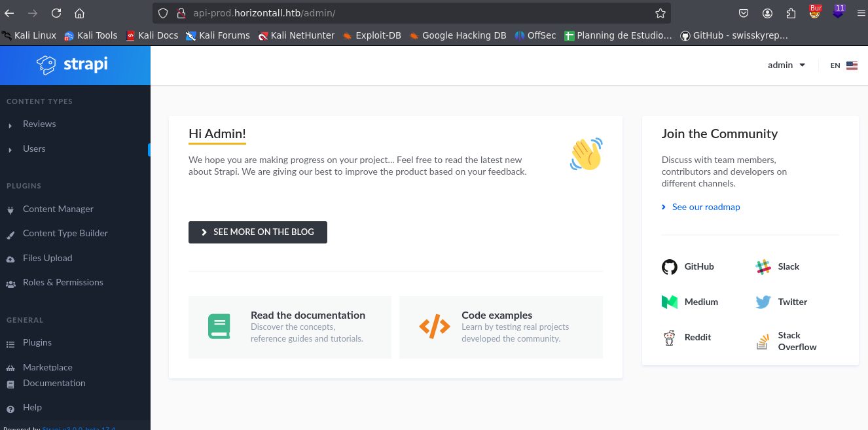Viewport: 868px width, 430px height.
Task: Reload the page in browser toolbar
Action: click(56, 13)
